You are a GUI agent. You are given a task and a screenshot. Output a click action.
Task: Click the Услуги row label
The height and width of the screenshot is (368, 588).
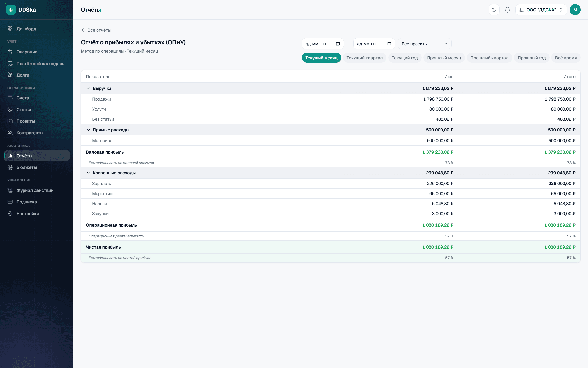click(99, 109)
